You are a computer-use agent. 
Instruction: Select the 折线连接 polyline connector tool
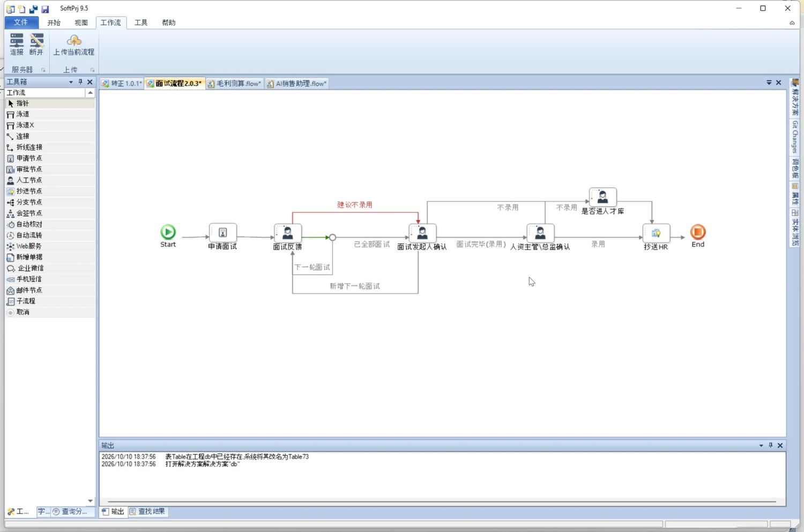pos(50,147)
